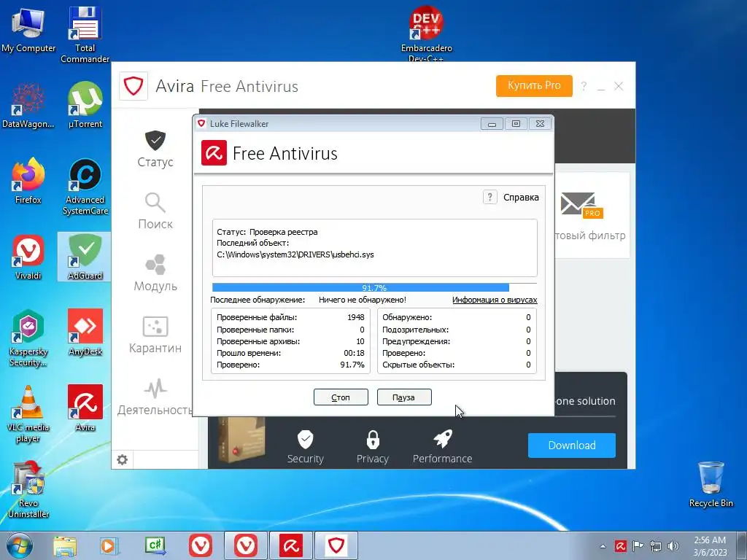Click the Прошло времени 00:18 value

click(354, 353)
